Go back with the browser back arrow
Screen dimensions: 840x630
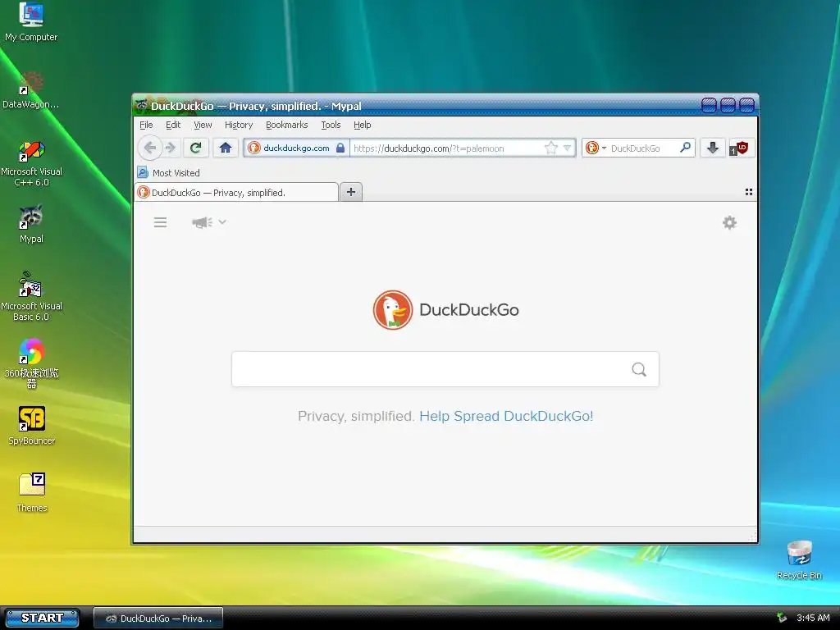(150, 148)
